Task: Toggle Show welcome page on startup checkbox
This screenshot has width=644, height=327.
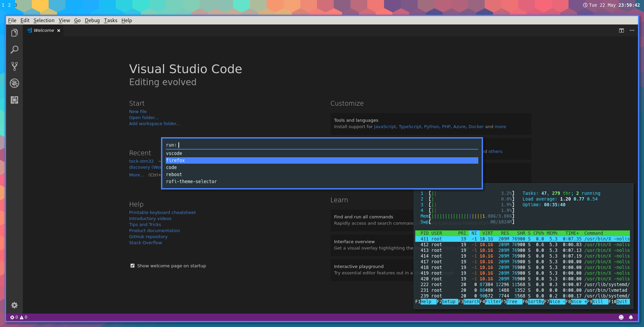Action: (x=132, y=266)
